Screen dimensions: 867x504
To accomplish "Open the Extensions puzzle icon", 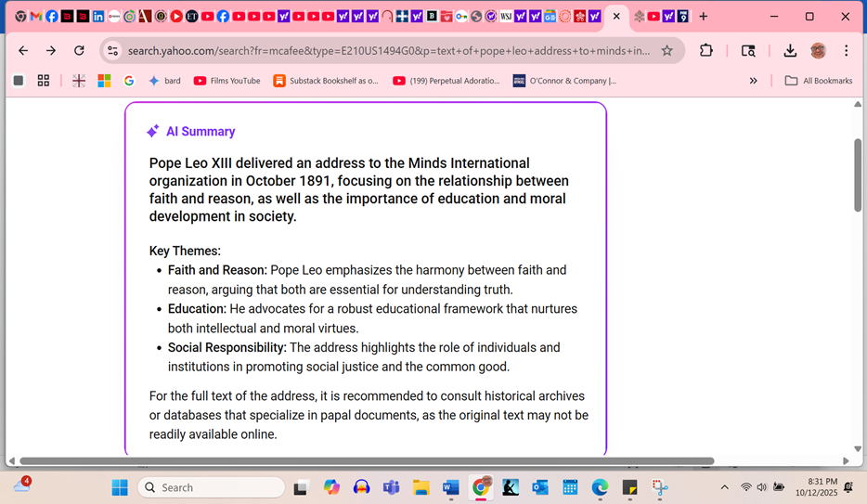I will click(x=706, y=51).
